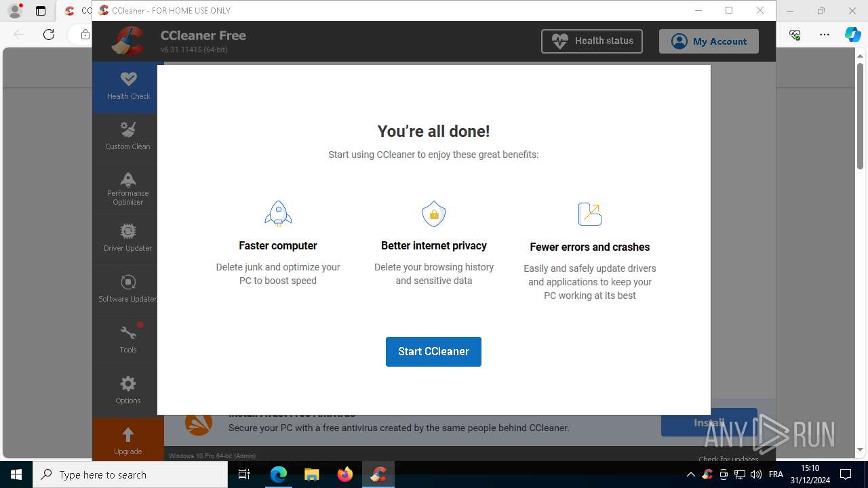Click the rocket Faster computer icon
This screenshot has width=868, height=488.
(278, 213)
